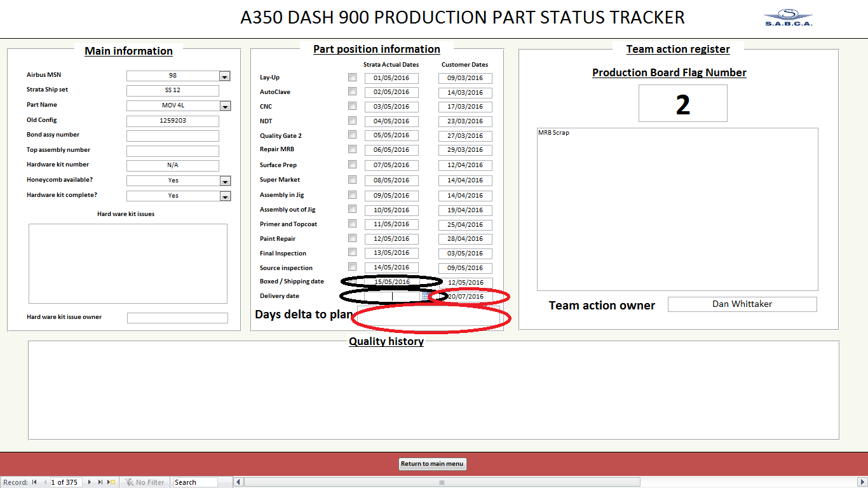The width and height of the screenshot is (868, 488).
Task: Select the Repair MRB Strata actual date
Action: [x=391, y=150]
